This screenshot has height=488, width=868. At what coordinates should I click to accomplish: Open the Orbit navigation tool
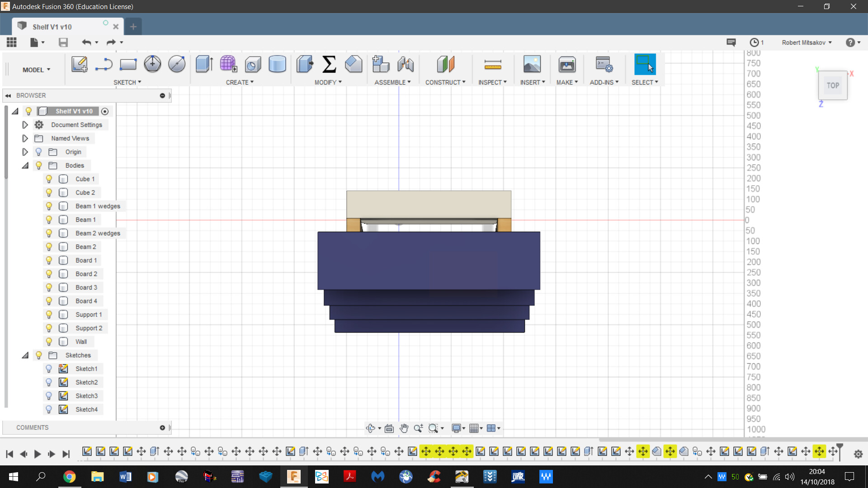pos(371,428)
